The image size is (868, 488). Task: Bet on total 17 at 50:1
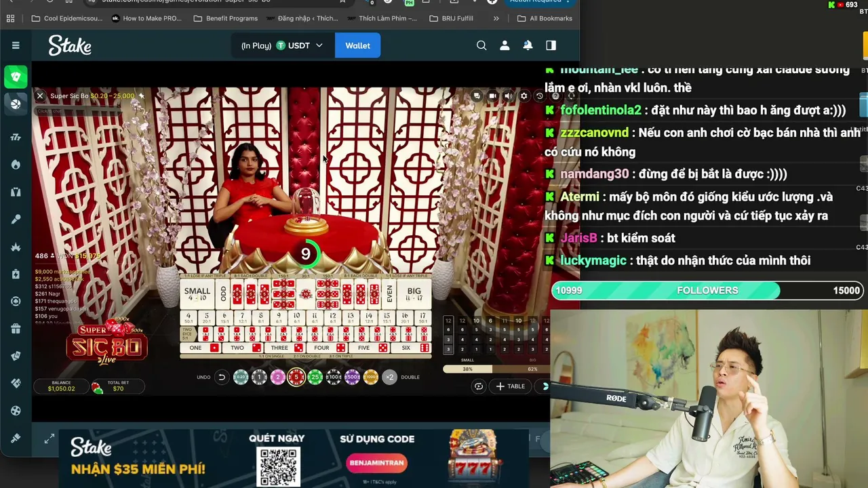click(x=422, y=318)
